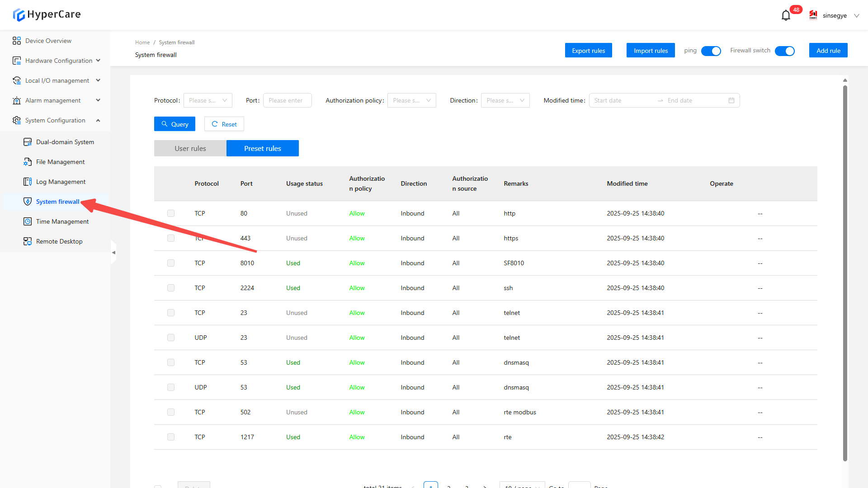Click the notification bell icon
The height and width of the screenshot is (488, 868).
point(786,15)
